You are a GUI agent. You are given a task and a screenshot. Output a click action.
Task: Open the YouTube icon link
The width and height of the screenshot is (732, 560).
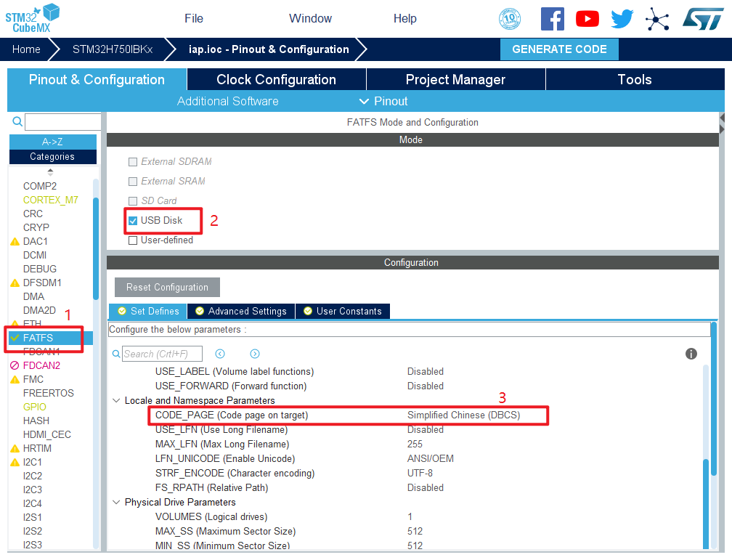click(x=587, y=19)
